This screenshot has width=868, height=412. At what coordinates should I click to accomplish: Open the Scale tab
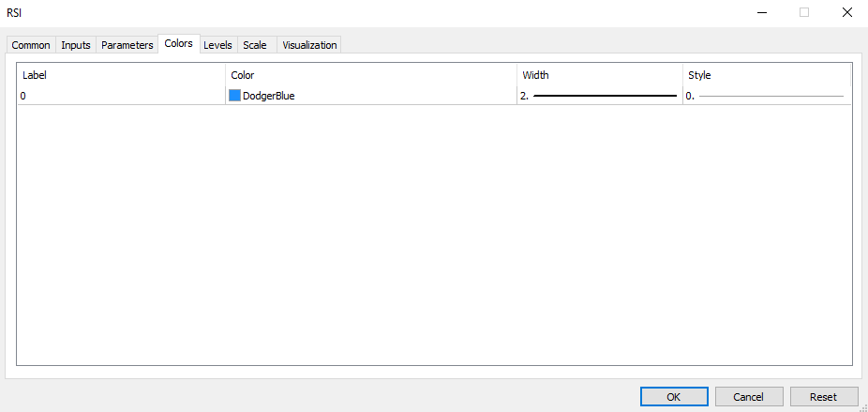[x=255, y=45]
